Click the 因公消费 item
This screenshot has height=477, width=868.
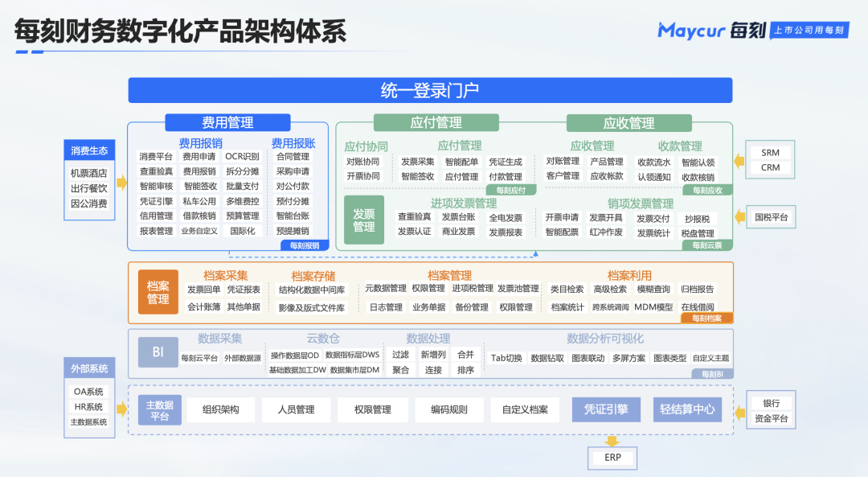[x=89, y=204]
